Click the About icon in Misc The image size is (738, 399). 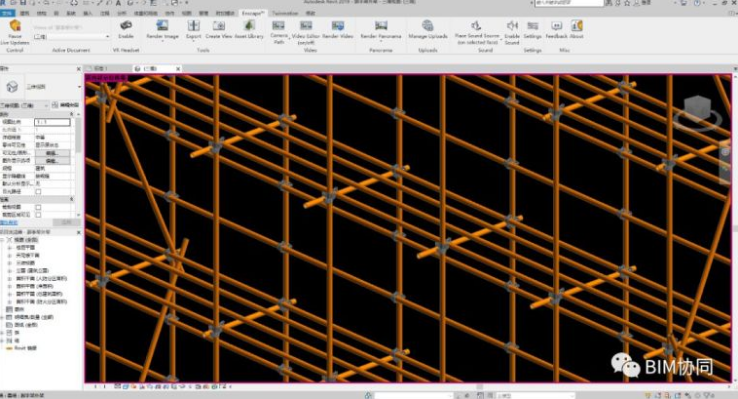pyautogui.click(x=577, y=25)
